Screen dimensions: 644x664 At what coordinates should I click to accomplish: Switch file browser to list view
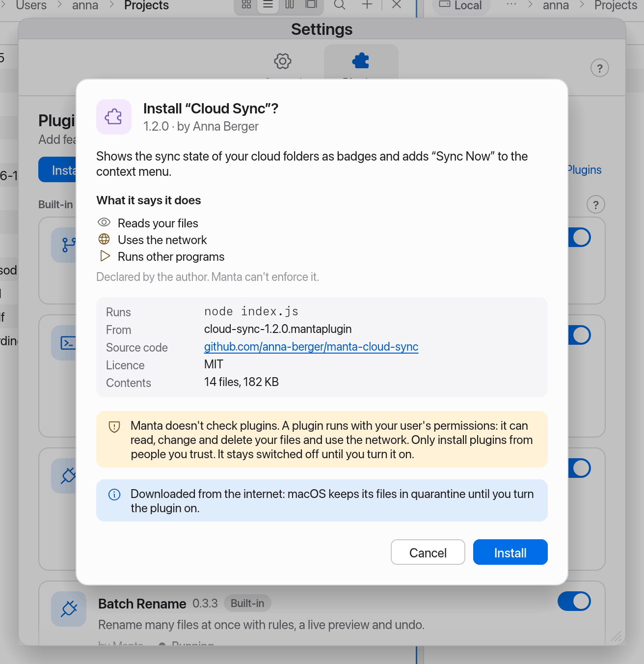click(x=268, y=5)
